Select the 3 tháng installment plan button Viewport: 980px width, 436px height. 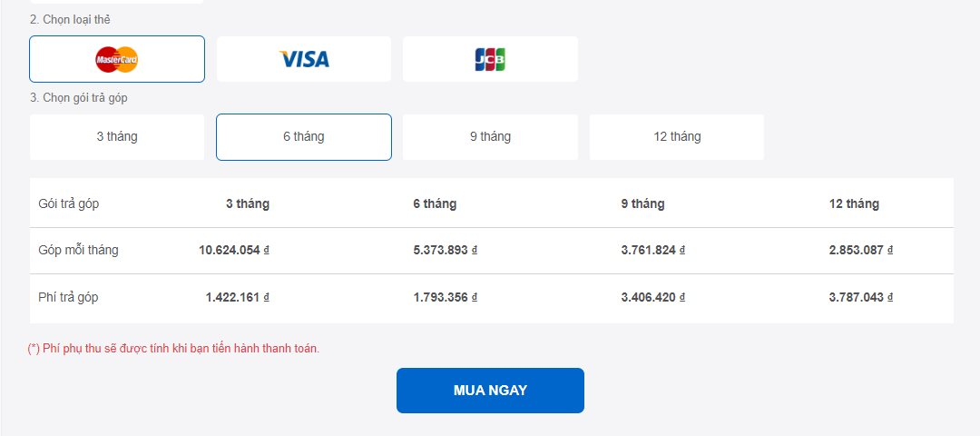click(117, 137)
